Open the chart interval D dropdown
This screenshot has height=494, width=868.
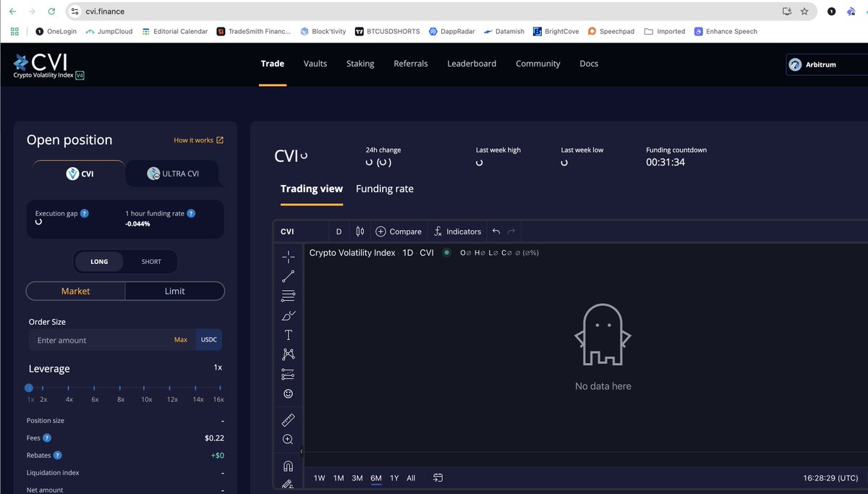click(339, 231)
